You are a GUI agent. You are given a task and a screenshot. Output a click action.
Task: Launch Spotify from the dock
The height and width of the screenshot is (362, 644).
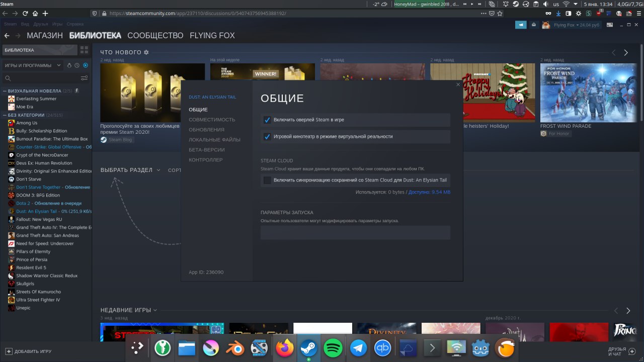click(333, 348)
